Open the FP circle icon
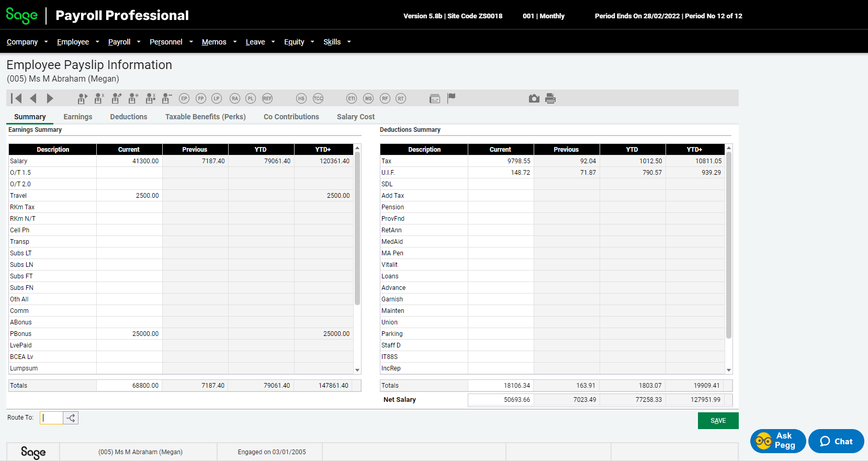This screenshot has width=868, height=461. tap(201, 98)
